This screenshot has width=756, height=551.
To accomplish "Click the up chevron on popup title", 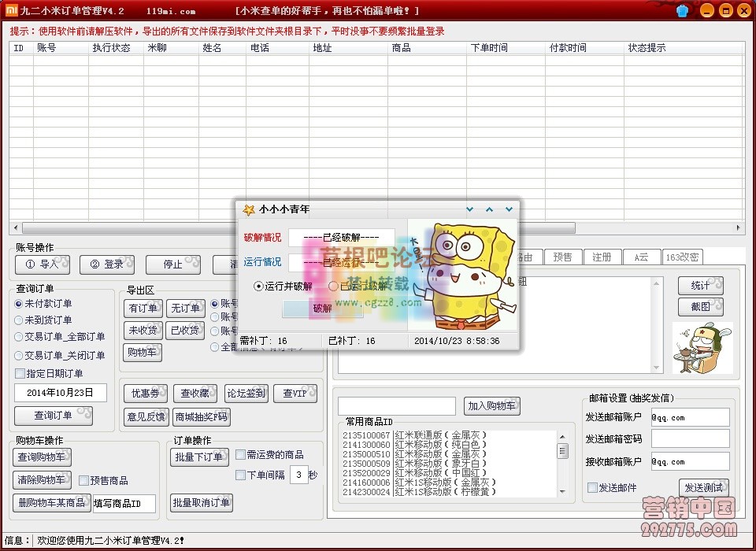I will click(x=489, y=209).
